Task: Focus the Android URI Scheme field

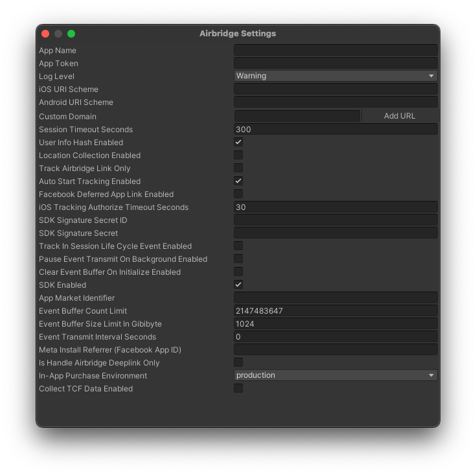Action: pos(335,102)
